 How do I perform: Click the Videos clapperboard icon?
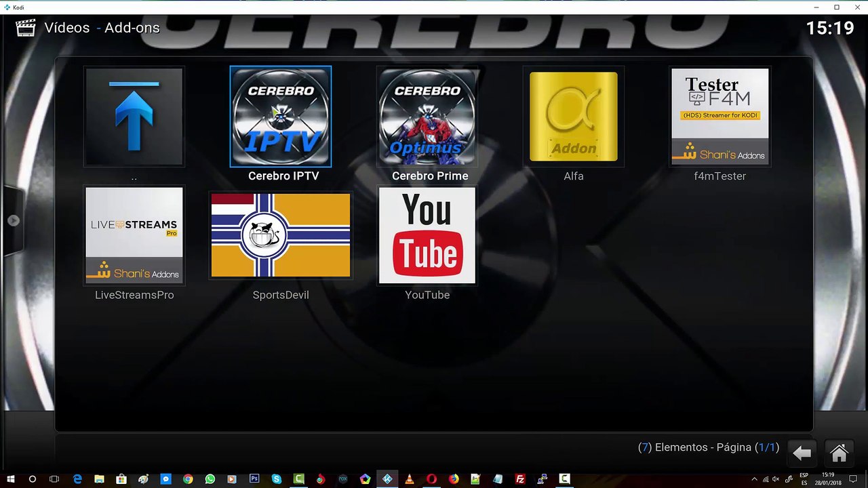coord(25,28)
